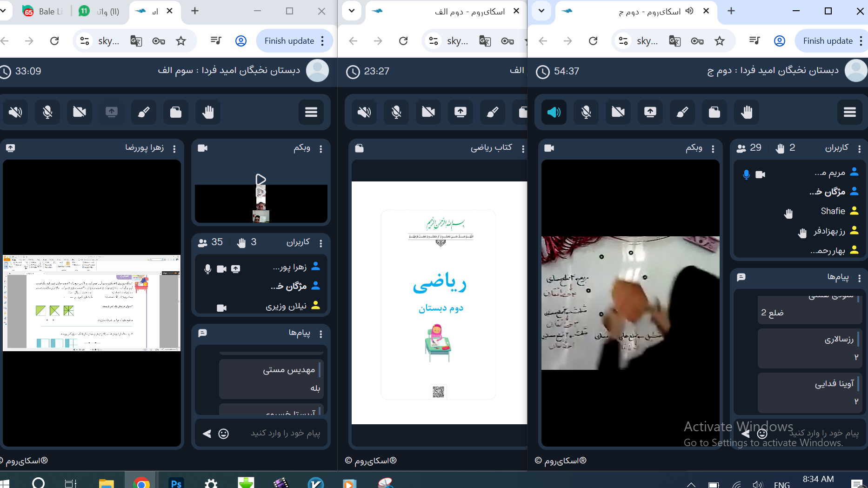Open options menu of right users panel
The image size is (868, 488).
pos(859,149)
